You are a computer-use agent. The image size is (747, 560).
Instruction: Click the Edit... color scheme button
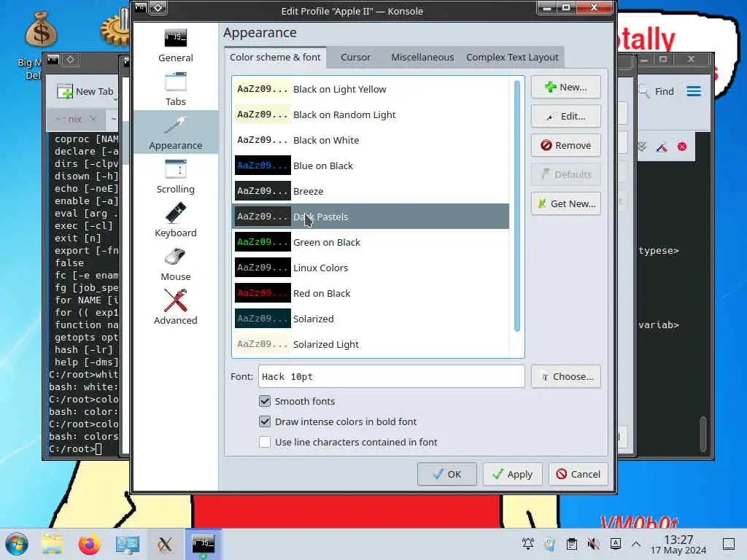(566, 116)
